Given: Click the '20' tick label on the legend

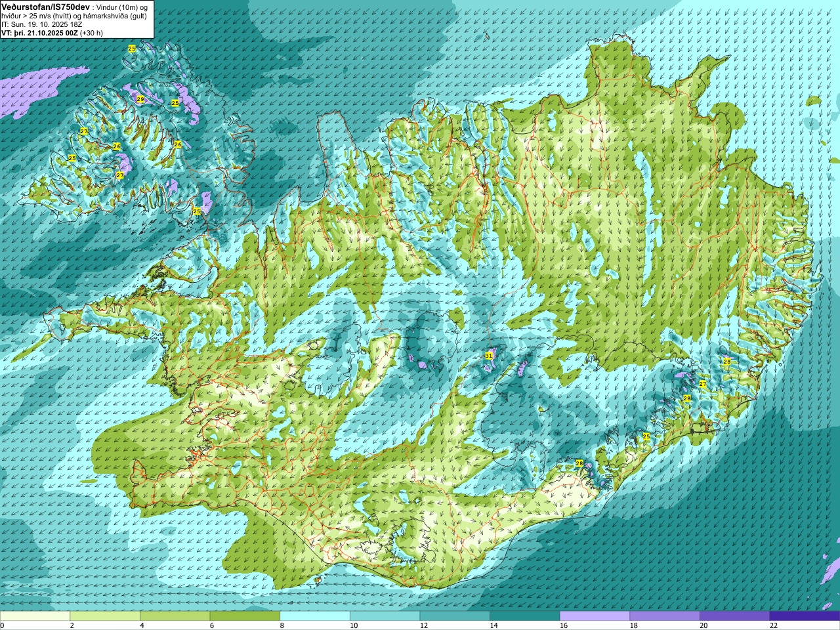Looking at the screenshot, I should [x=703, y=625].
